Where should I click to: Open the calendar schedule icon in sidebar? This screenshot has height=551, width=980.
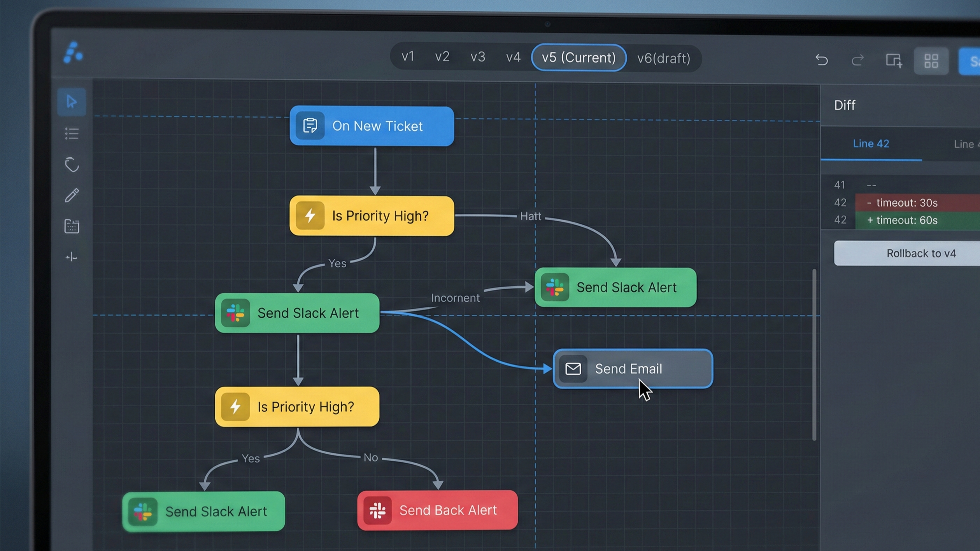pyautogui.click(x=72, y=226)
